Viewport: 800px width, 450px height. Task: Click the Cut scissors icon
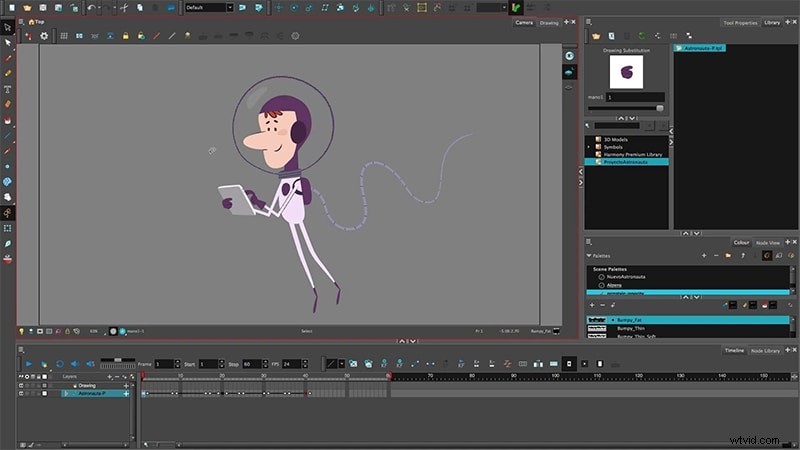point(126,7)
